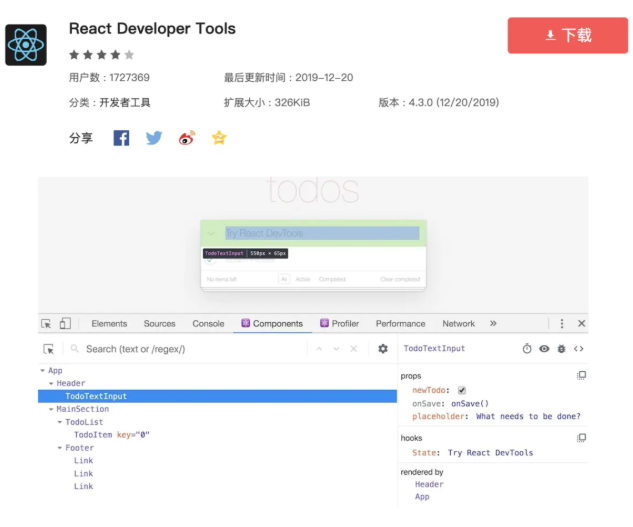Open the Elements tab
The image size is (633, 527).
click(109, 323)
